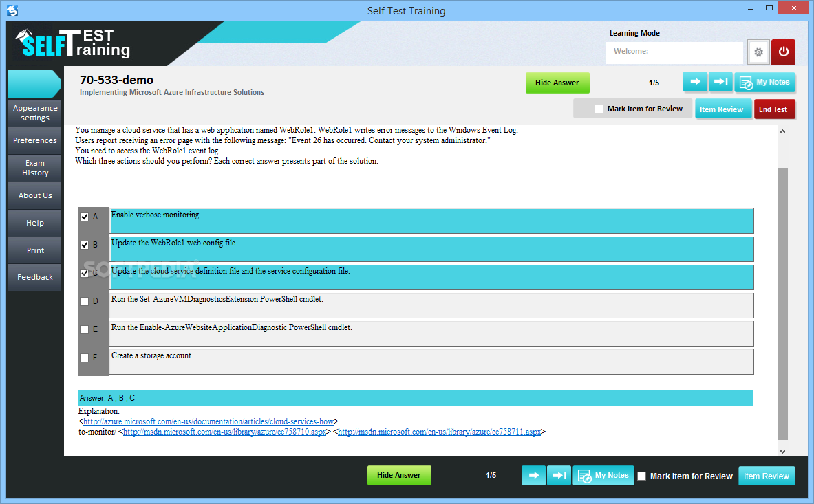The image size is (814, 504).
Task: Click the app icon in title bar
Action: pyautogui.click(x=12, y=10)
